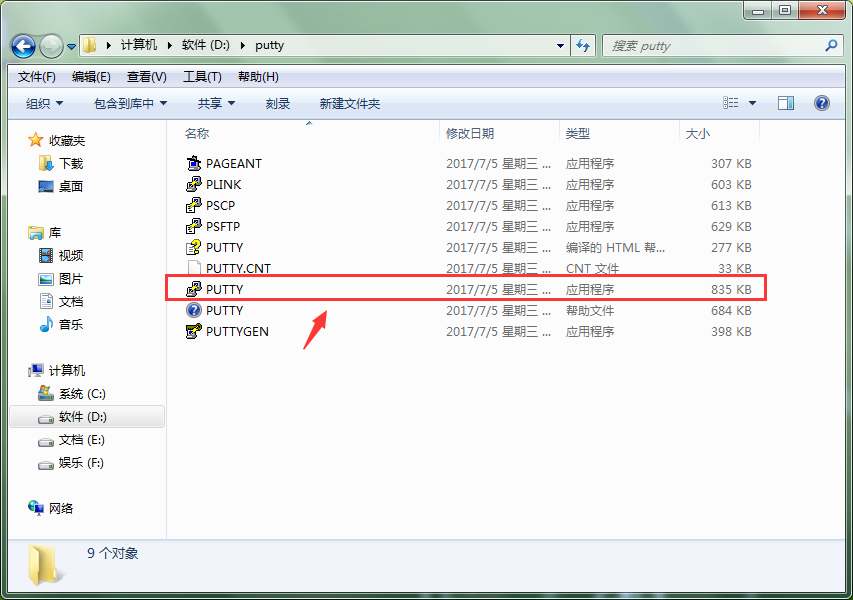The width and height of the screenshot is (853, 600).
Task: Click the 网络 network icon
Action: 36,508
